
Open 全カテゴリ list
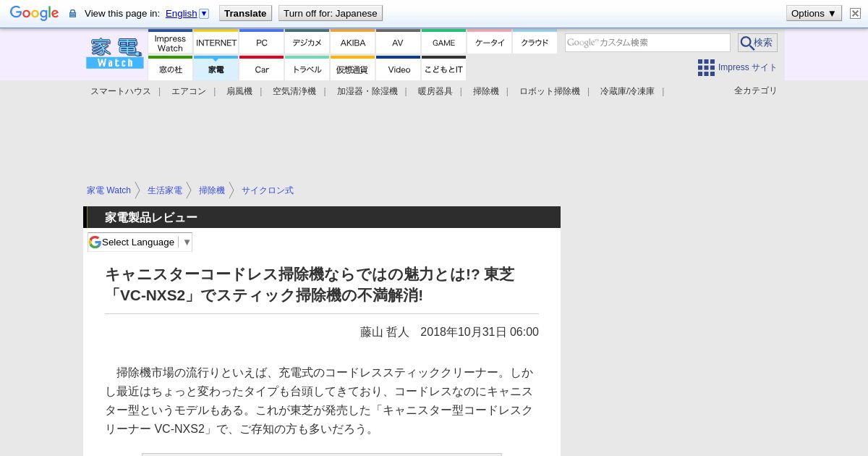click(x=756, y=90)
